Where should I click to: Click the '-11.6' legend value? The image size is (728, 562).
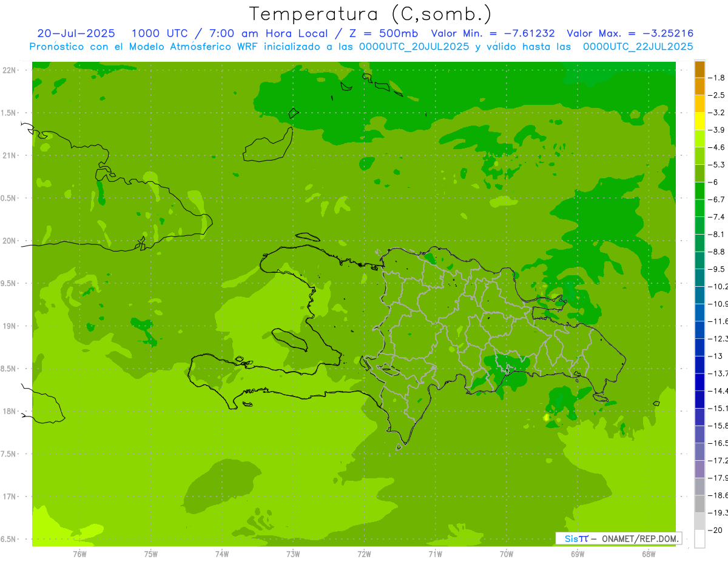[x=719, y=321]
